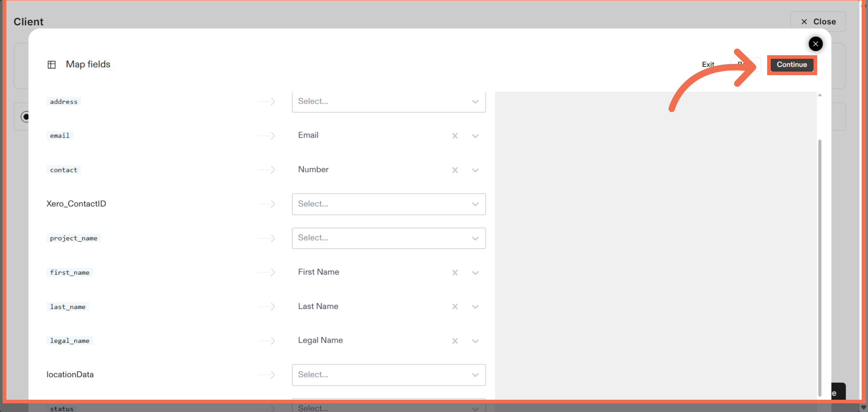
Task: Click the Continue button
Action: (x=792, y=65)
